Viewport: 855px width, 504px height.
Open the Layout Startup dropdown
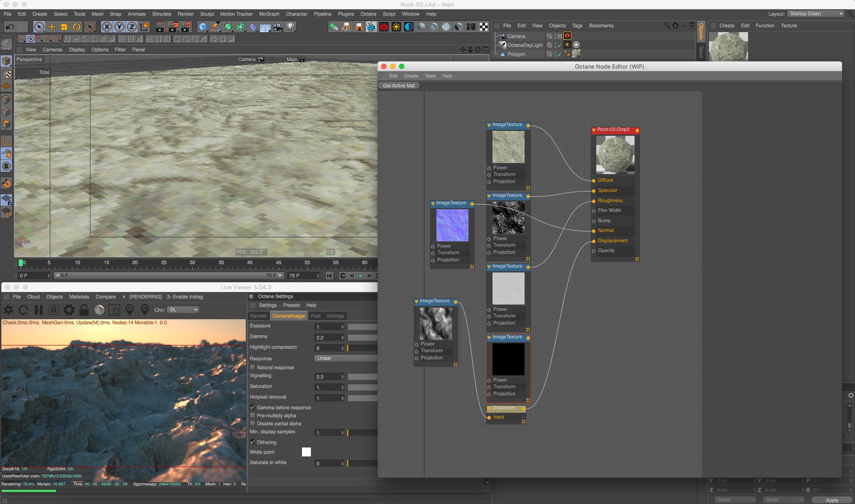[816, 14]
